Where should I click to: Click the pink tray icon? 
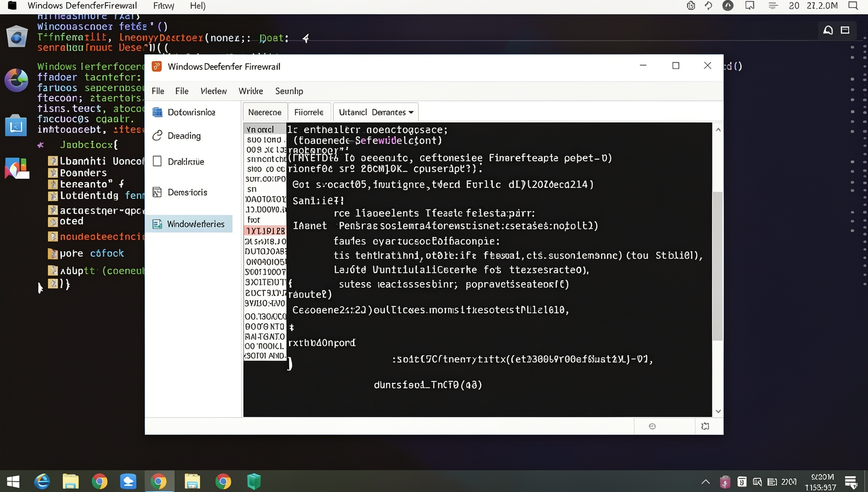[x=725, y=482]
